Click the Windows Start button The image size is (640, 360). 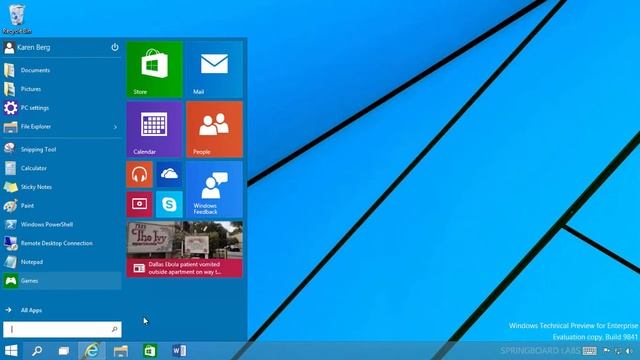click(x=11, y=351)
